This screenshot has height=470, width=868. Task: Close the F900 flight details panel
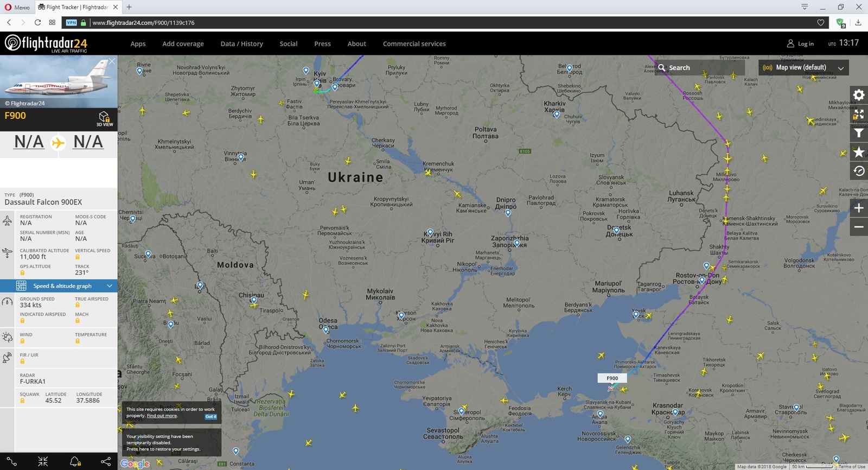(112, 61)
